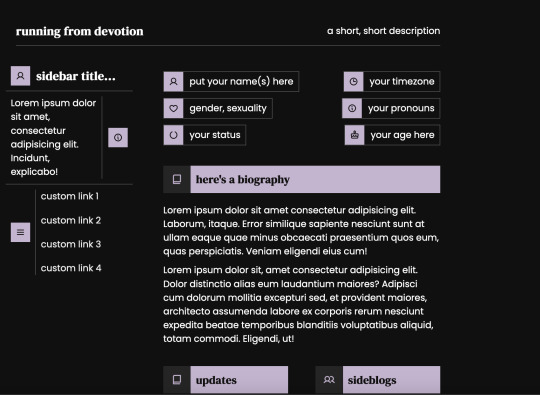Click 'your timezone' label
The height and width of the screenshot is (395, 540).
click(x=402, y=82)
